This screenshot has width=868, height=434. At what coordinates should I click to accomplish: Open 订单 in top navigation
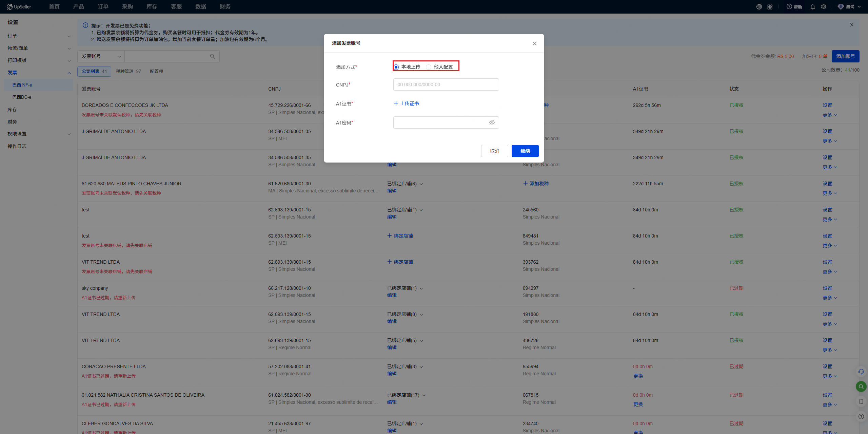103,7
